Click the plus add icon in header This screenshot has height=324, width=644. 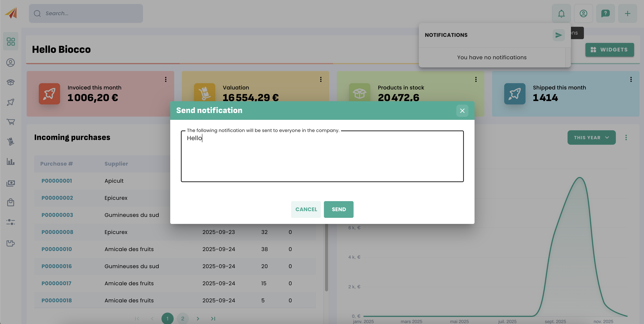[627, 13]
